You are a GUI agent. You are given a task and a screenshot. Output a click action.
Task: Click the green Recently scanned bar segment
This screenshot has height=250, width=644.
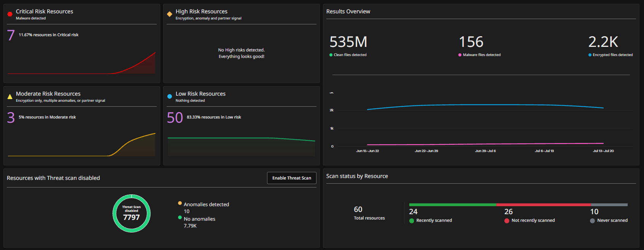click(x=453, y=205)
